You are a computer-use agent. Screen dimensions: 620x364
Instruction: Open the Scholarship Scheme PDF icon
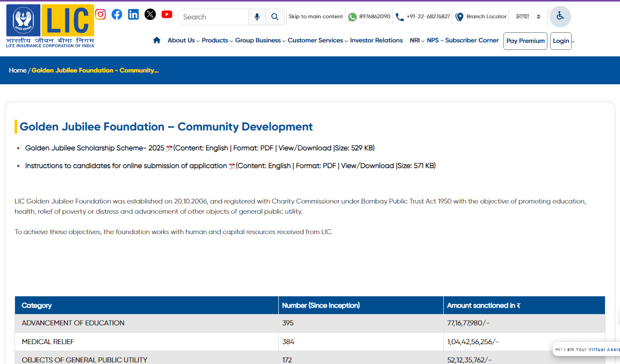(x=169, y=147)
